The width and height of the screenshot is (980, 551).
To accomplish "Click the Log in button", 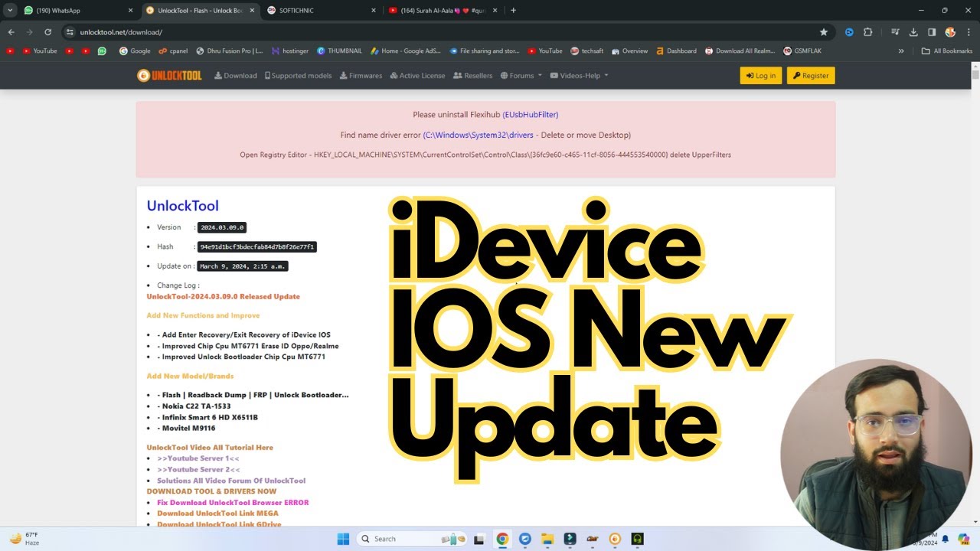I will coord(761,76).
